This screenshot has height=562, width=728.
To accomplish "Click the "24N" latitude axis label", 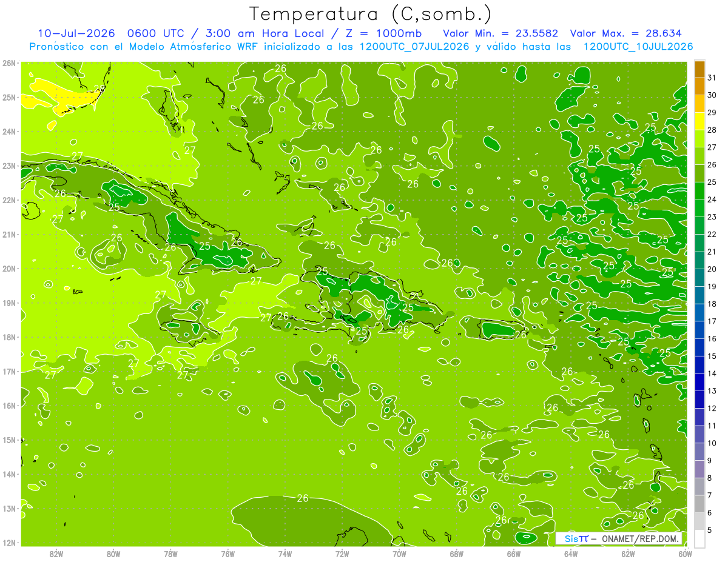I will (9, 131).
